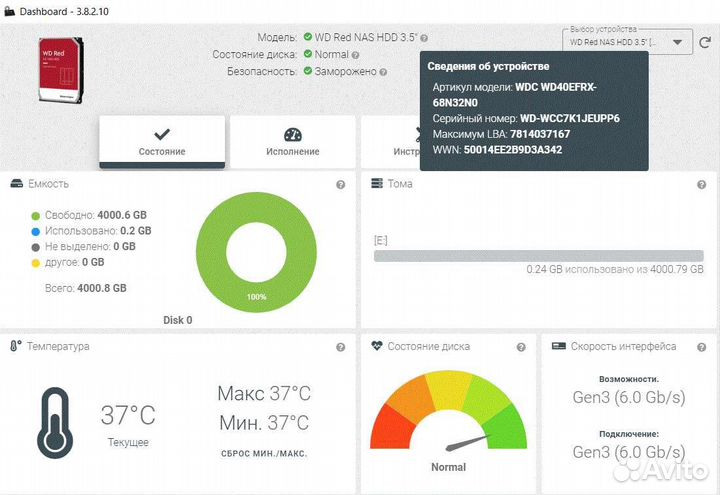Viewport: 720px width, 495px height.
Task: Click the E: volume usage bar
Action: click(538, 256)
